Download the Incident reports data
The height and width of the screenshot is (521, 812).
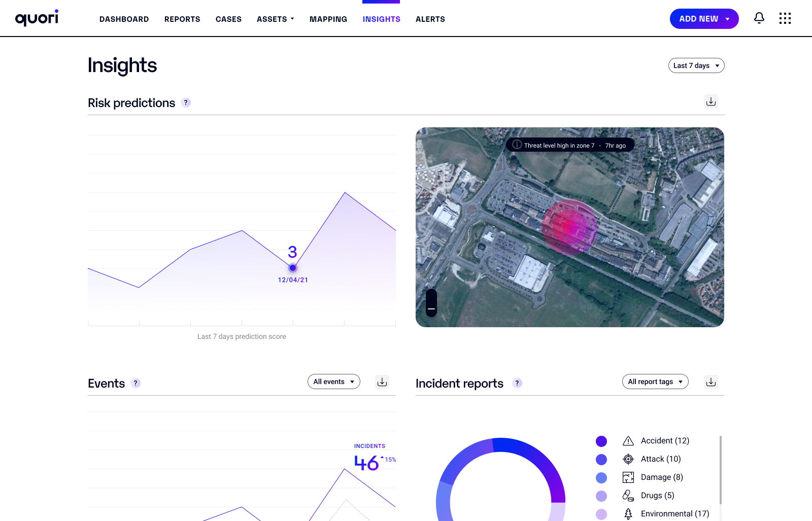click(711, 382)
